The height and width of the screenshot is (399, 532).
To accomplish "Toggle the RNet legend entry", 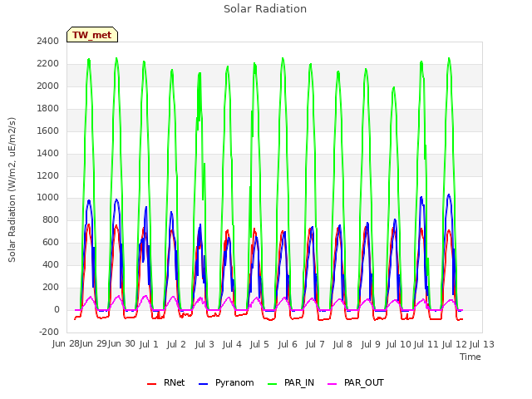I will point(166,382).
